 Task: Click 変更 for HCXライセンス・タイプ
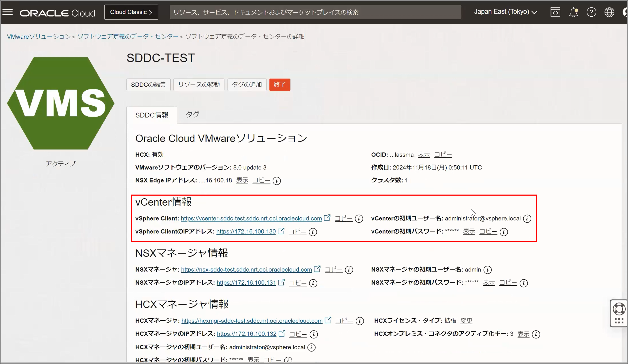point(466,321)
